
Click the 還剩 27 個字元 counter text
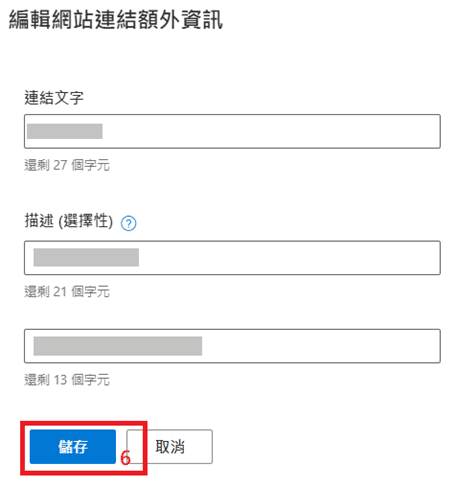[67, 165]
